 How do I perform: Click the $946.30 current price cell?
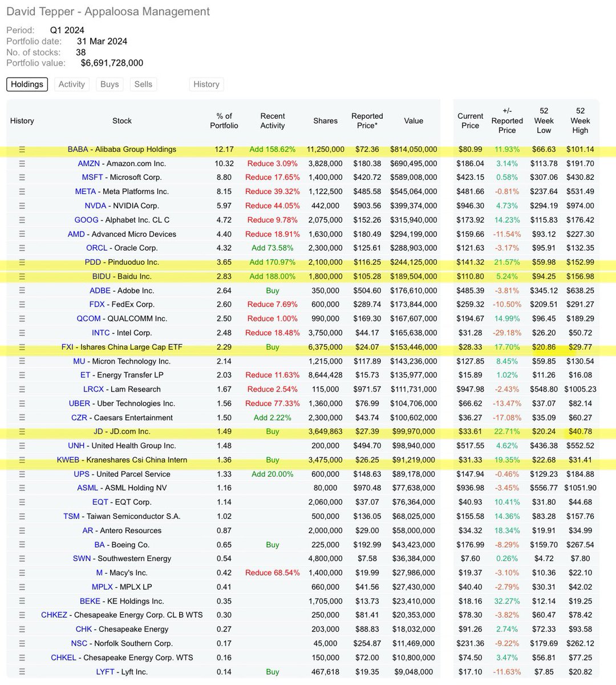click(471, 205)
